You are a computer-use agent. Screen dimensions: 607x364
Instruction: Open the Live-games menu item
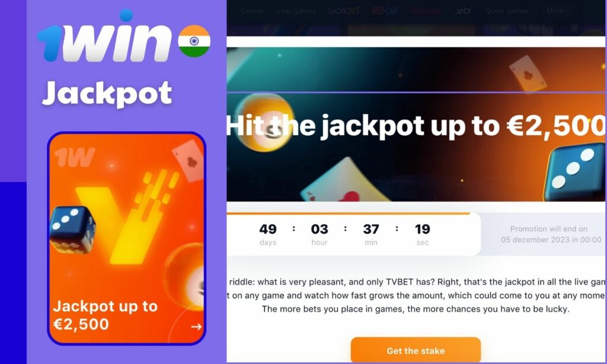[296, 11]
